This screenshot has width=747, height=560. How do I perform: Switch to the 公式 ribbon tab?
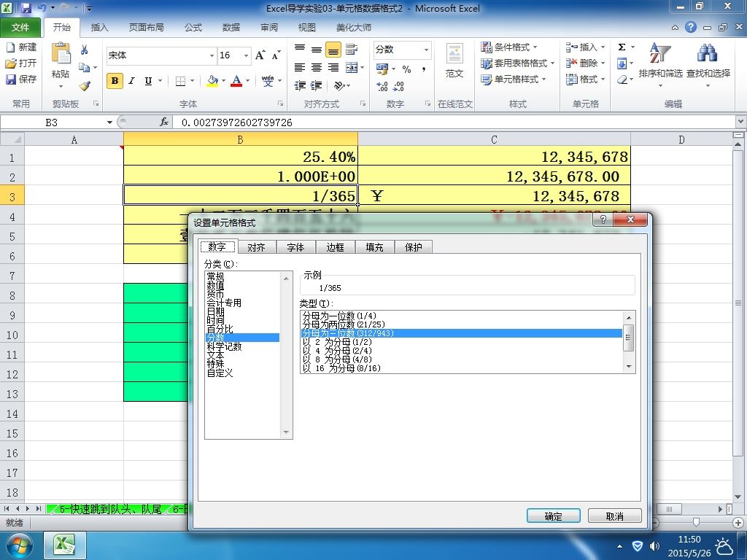pos(193,28)
